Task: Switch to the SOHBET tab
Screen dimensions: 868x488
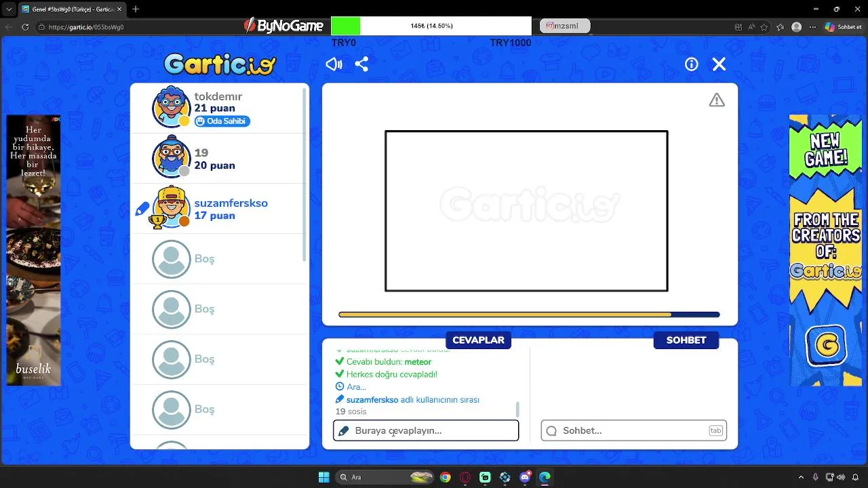Action: [x=686, y=340]
